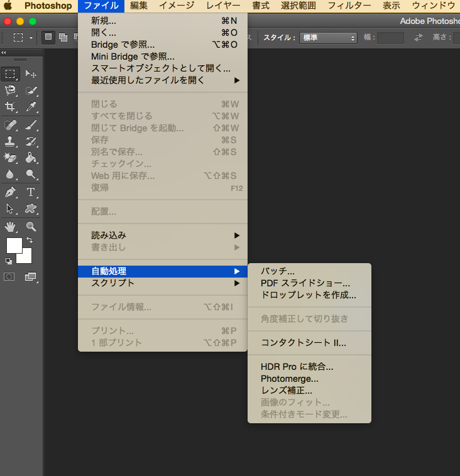This screenshot has height=476, width=460.
Task: Swap foreground and background colors
Action: (30, 240)
